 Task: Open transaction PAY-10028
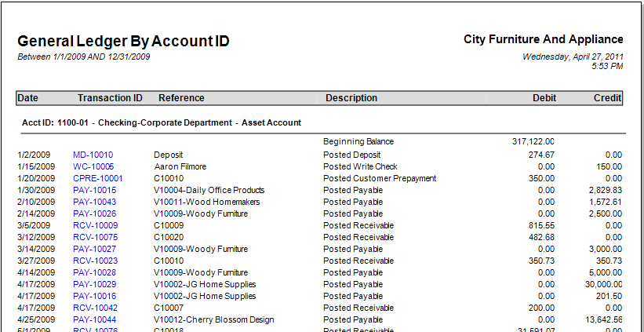tap(94, 273)
